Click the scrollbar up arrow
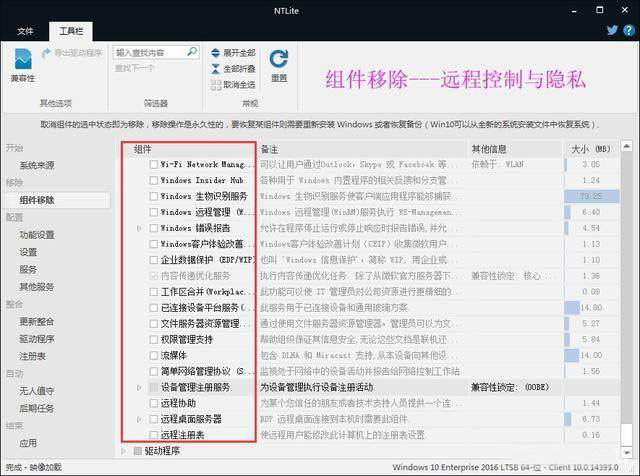The height and width of the screenshot is (476, 640). pyautogui.click(x=627, y=146)
